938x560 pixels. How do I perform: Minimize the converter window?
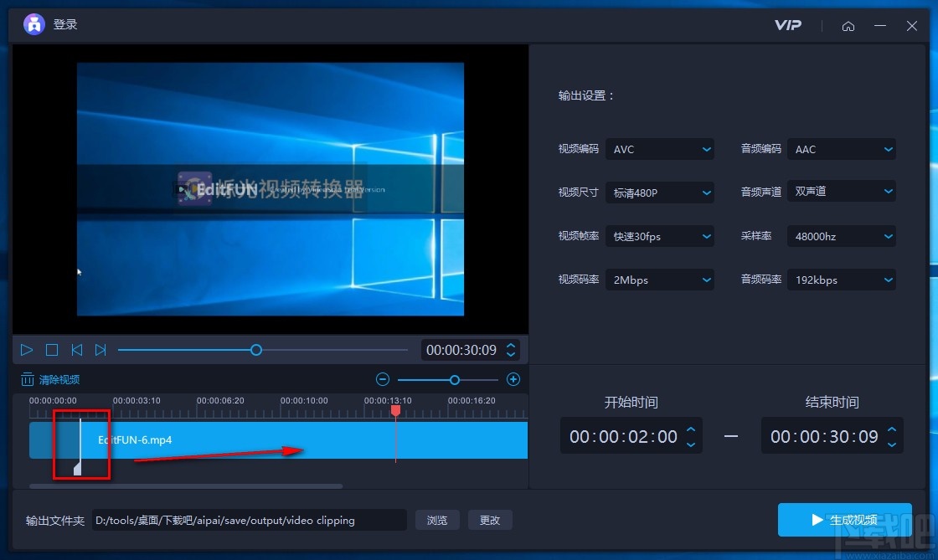click(880, 26)
